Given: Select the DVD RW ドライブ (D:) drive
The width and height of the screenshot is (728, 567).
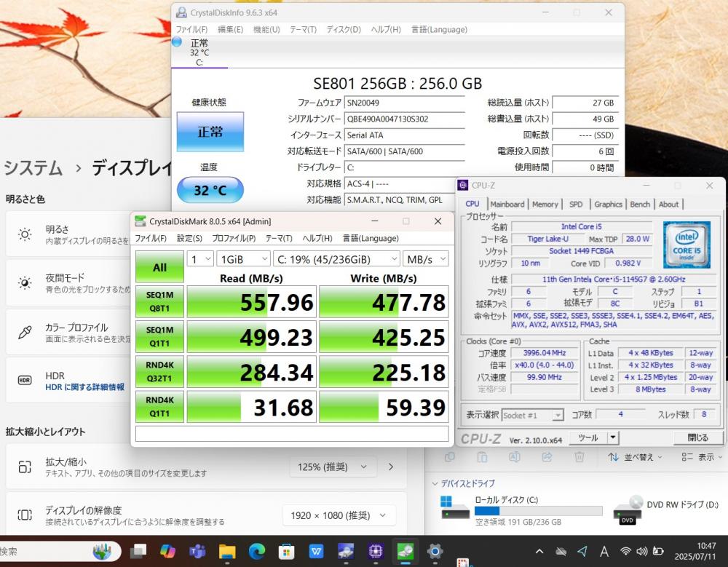Looking at the screenshot, I should (668, 509).
